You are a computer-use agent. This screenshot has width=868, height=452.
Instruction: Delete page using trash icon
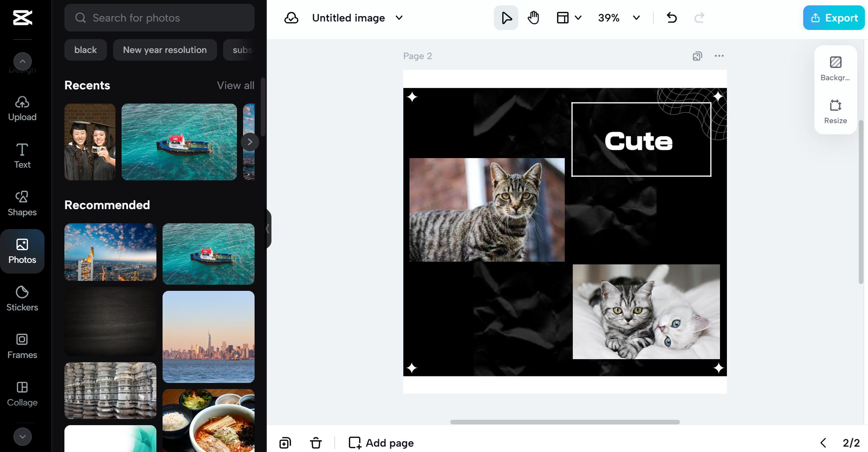(x=316, y=443)
